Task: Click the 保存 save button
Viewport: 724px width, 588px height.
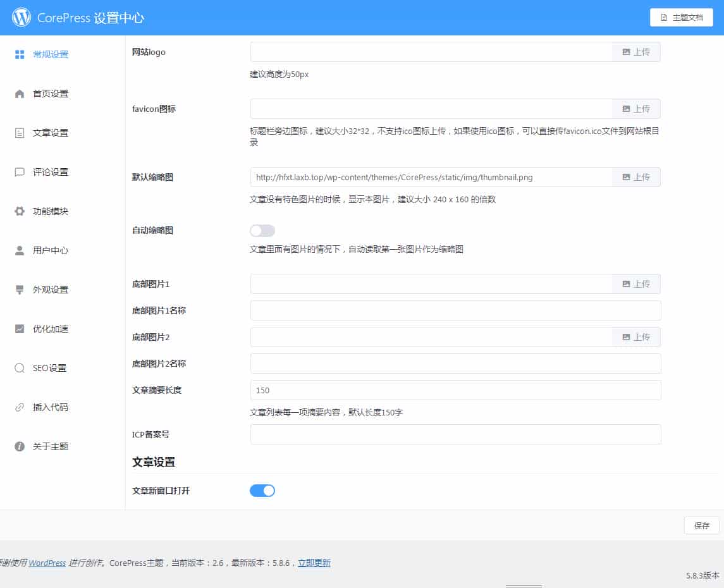Action: tap(701, 525)
